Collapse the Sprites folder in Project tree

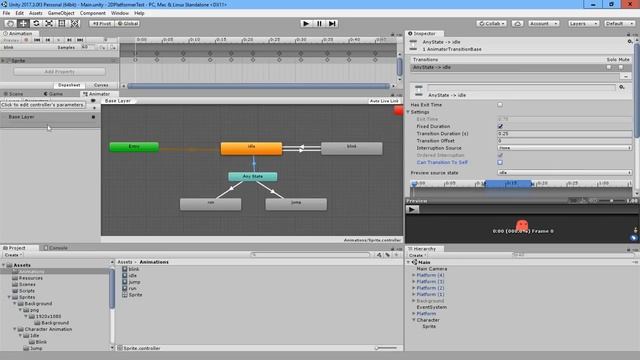pos(9,297)
